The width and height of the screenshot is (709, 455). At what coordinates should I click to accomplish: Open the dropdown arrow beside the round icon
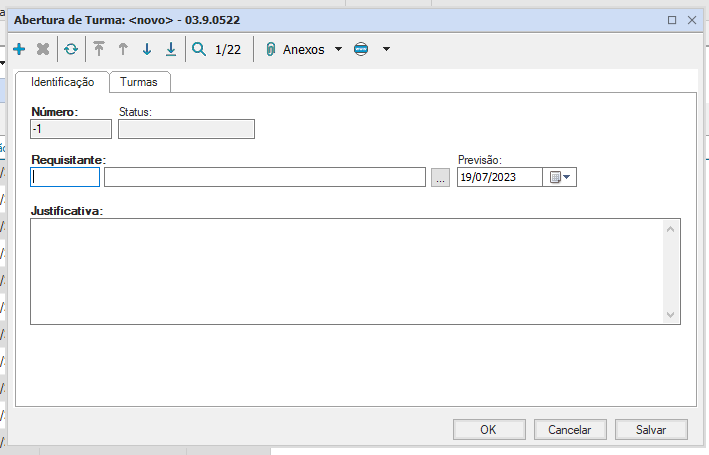(x=386, y=49)
